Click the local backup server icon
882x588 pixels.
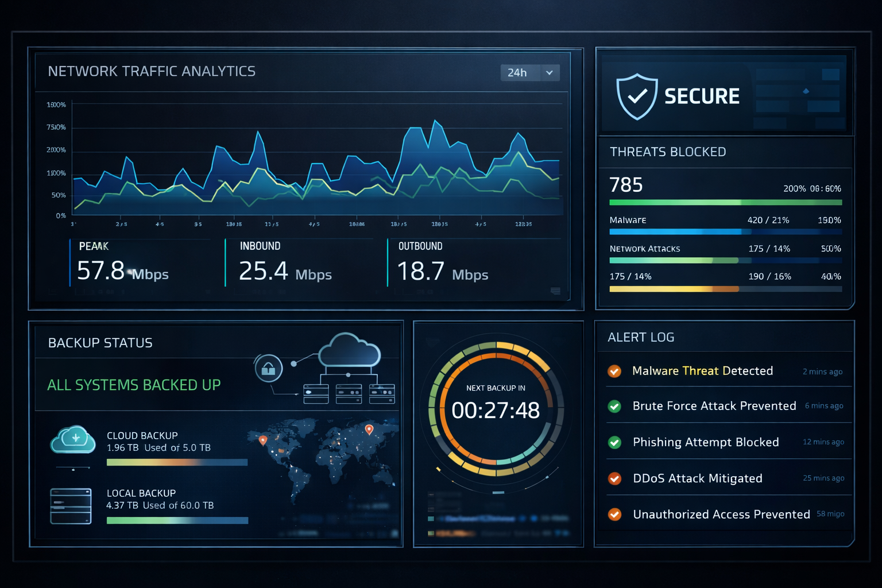click(71, 506)
